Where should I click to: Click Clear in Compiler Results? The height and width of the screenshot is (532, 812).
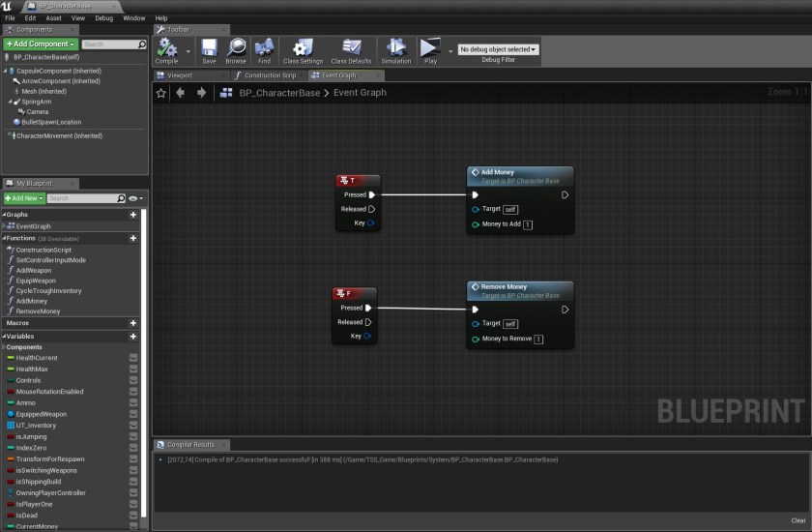pos(797,520)
